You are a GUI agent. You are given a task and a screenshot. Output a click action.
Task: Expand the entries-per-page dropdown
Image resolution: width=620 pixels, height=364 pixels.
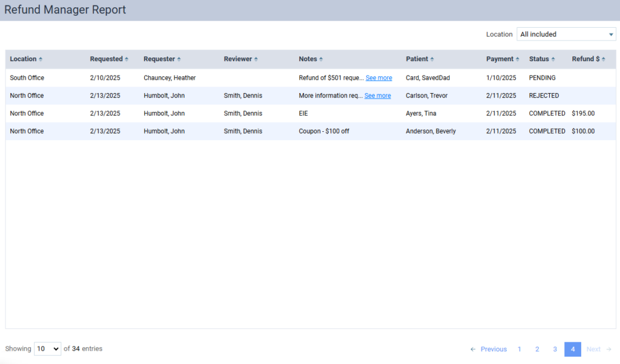(x=48, y=349)
